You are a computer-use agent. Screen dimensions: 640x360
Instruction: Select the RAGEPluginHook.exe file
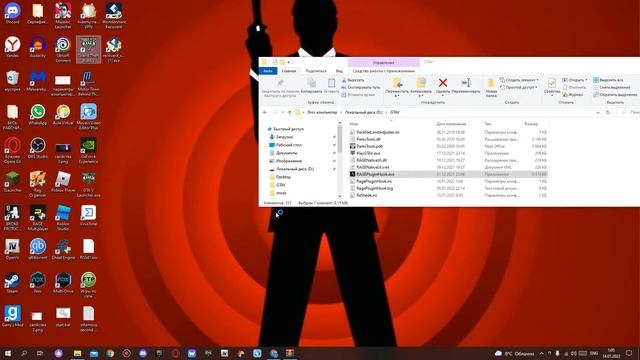click(448, 174)
